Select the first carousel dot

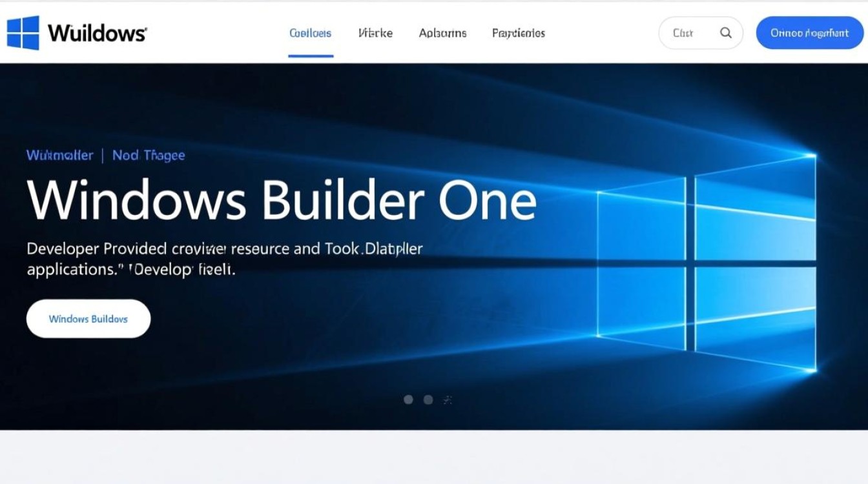pos(408,399)
